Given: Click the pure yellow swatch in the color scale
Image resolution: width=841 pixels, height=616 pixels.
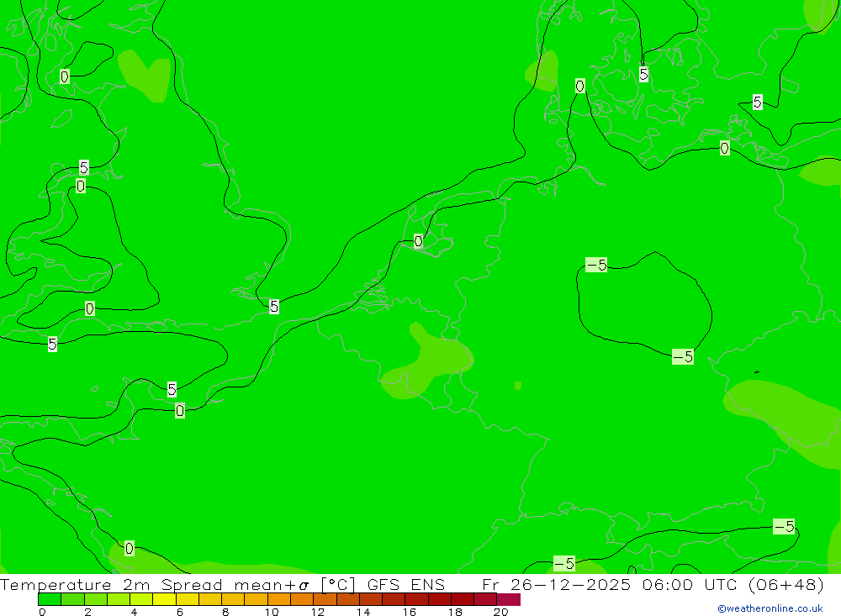Looking at the screenshot, I should point(164,599).
